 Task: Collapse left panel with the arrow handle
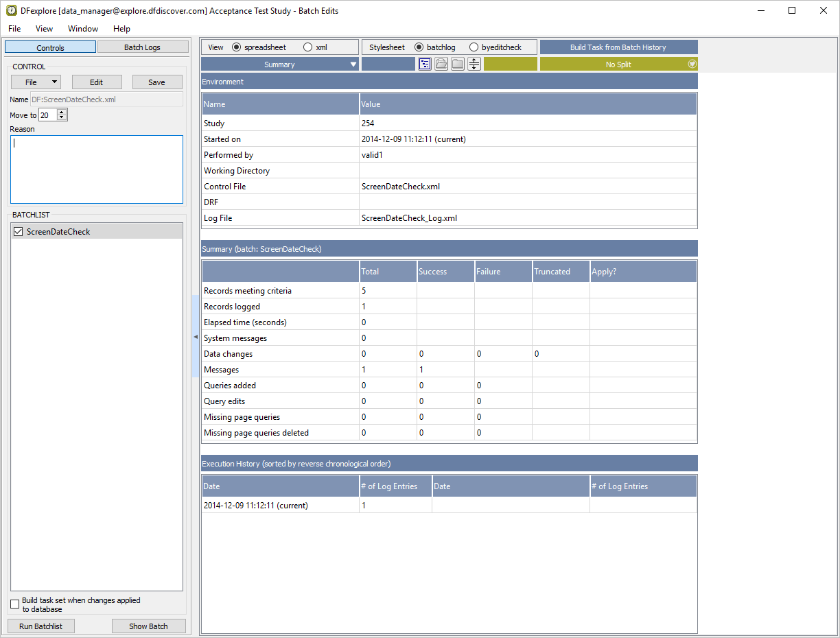point(195,337)
